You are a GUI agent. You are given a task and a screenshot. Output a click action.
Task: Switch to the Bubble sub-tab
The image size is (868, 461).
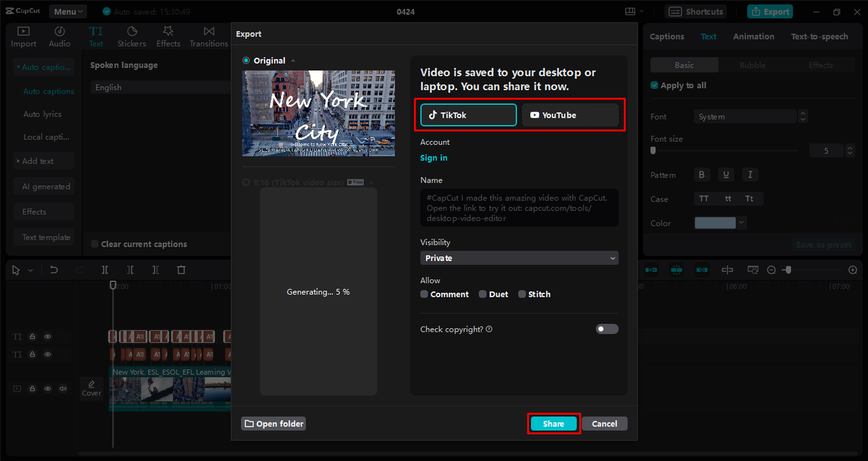752,65
